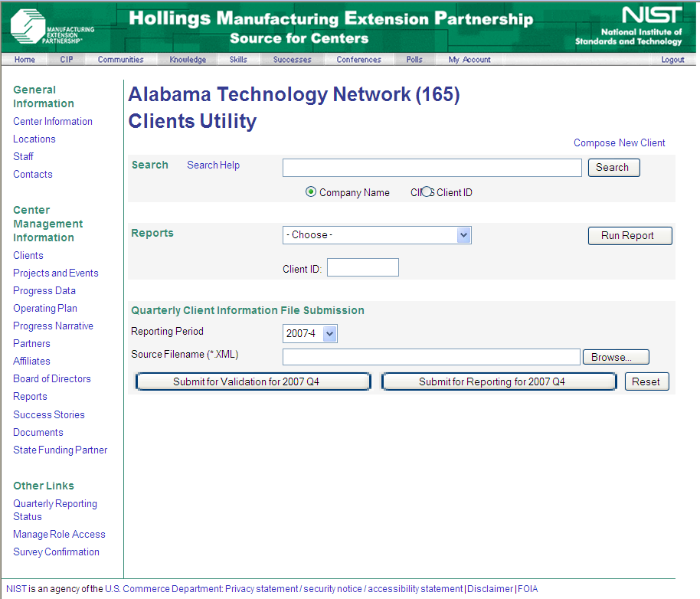Click Submit for Validation for 2007 Q4
Screen dimensions: 700x599
tap(254, 381)
